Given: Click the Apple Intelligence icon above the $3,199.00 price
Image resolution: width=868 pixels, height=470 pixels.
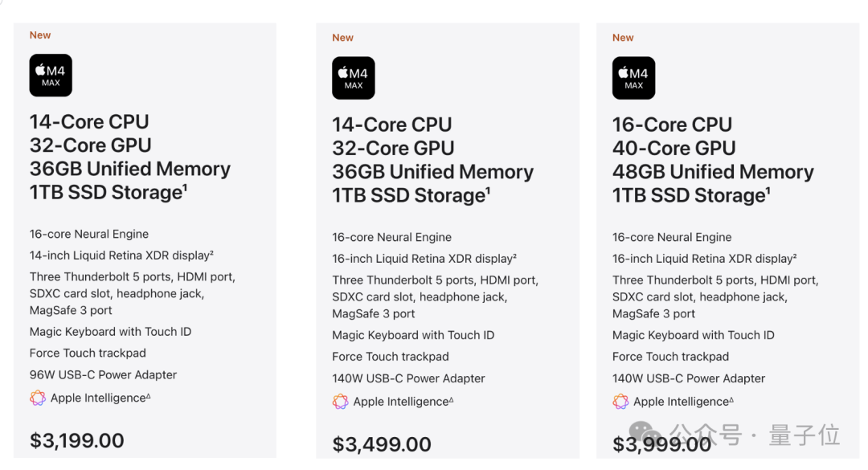Looking at the screenshot, I should (38, 398).
